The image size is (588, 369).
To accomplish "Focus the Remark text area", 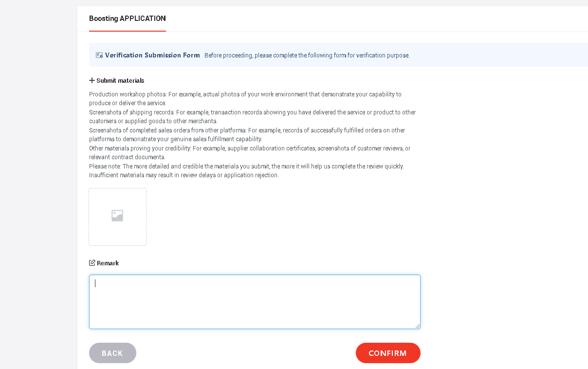I will [255, 302].
